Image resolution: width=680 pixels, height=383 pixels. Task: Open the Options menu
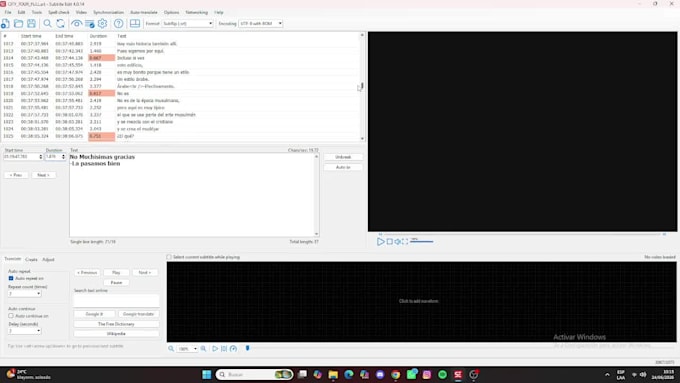[x=171, y=12]
